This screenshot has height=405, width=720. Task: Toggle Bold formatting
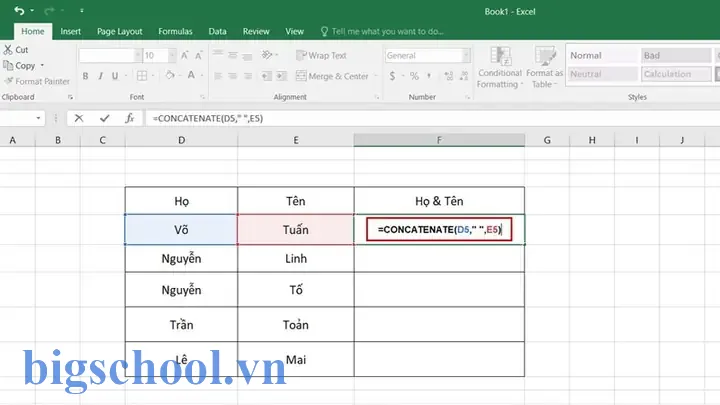[85, 76]
